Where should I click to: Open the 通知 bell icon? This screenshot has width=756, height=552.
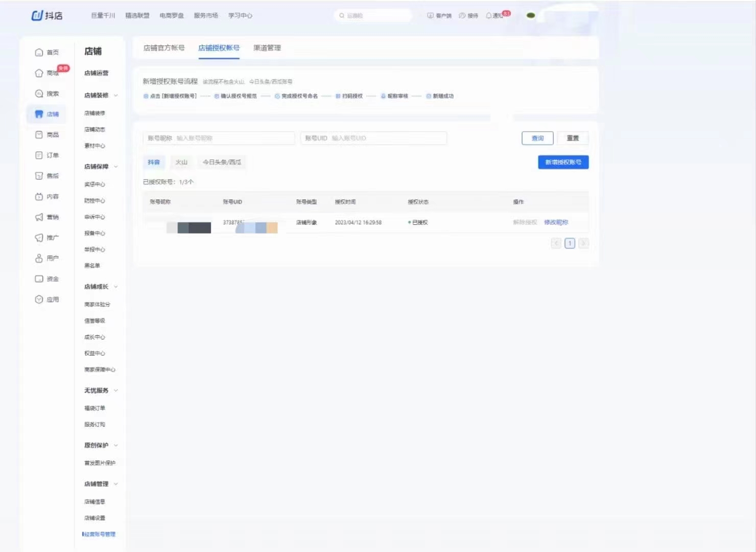(x=489, y=16)
